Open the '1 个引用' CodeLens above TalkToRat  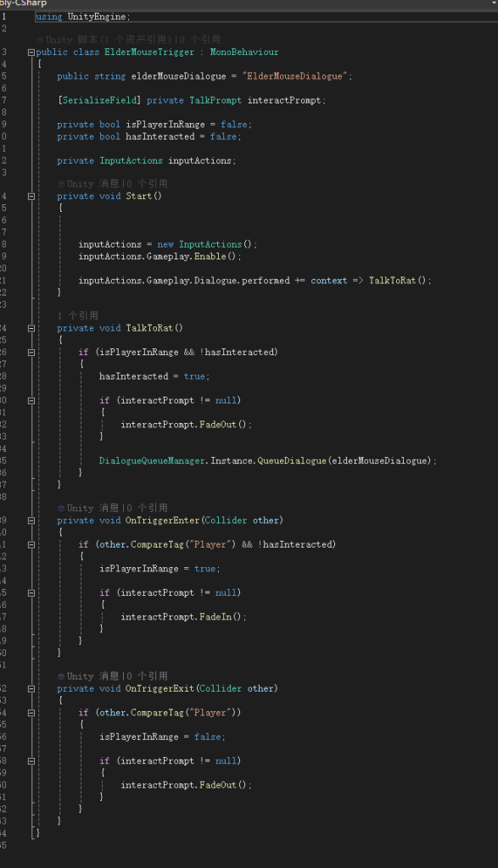[x=77, y=315]
